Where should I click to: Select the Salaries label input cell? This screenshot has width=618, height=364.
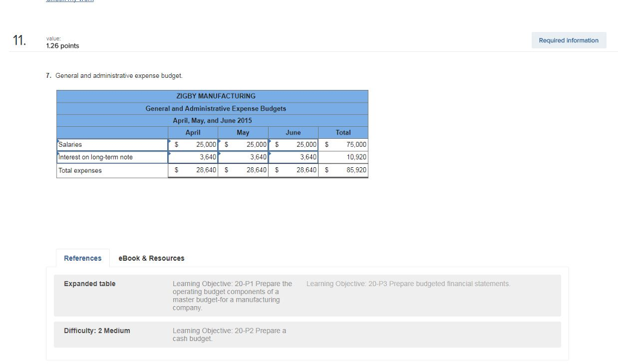point(110,144)
